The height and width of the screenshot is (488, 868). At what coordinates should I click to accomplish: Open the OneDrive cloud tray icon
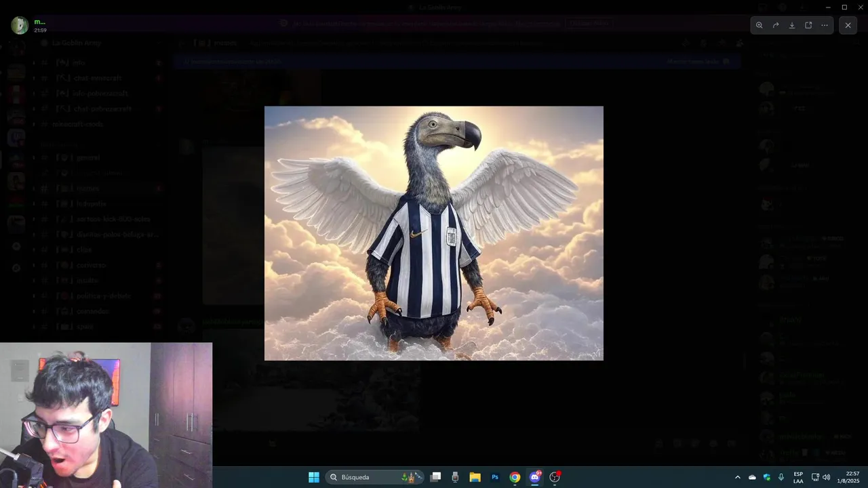click(752, 477)
